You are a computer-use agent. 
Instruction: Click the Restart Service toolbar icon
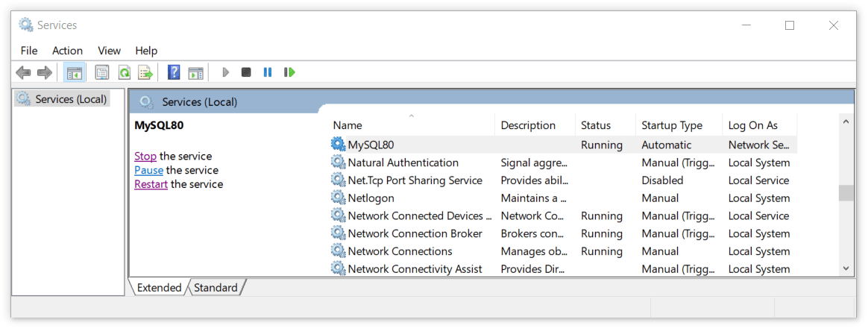pos(289,72)
